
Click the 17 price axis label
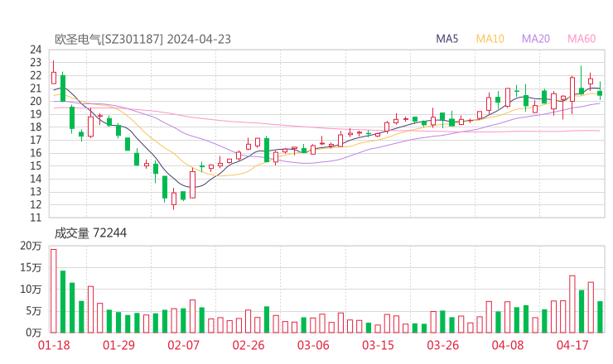36,140
